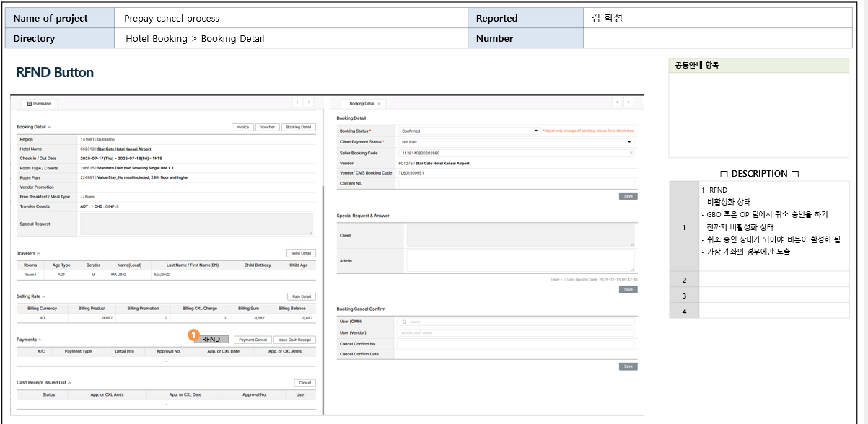Clear the Seller Booking Code field
This screenshot has height=424, width=868.
[631, 153]
